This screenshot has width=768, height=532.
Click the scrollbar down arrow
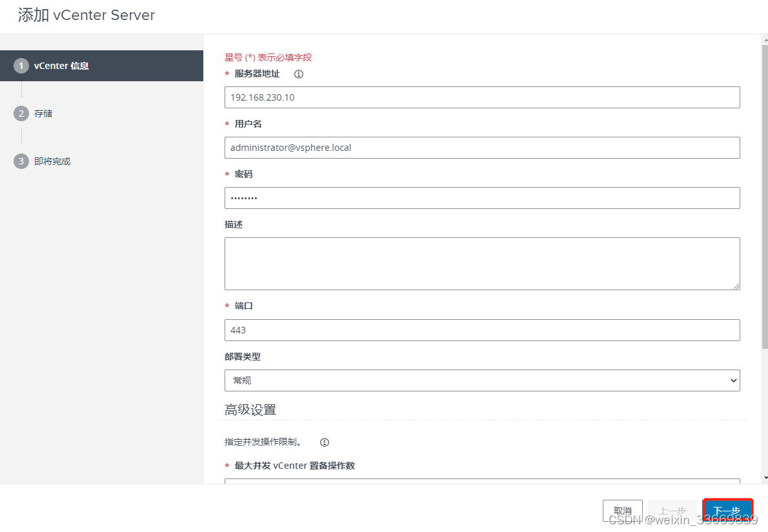pyautogui.click(x=765, y=478)
